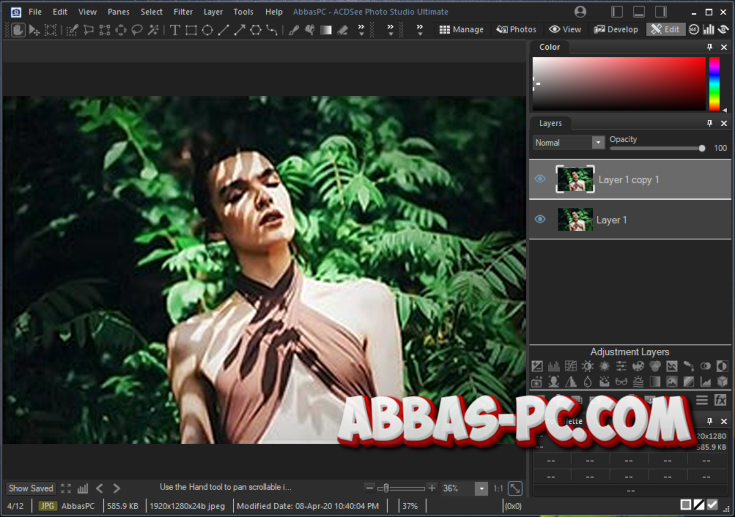Expand the zoom percentage dropdown
Screen dimensions: 735x517
pos(482,488)
